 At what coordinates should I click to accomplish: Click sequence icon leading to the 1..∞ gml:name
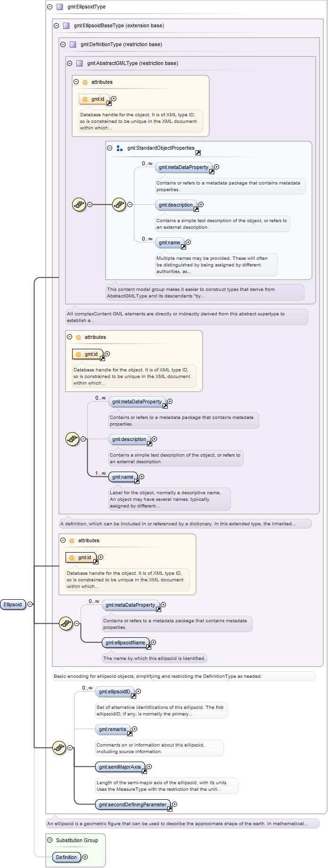[x=72, y=439]
